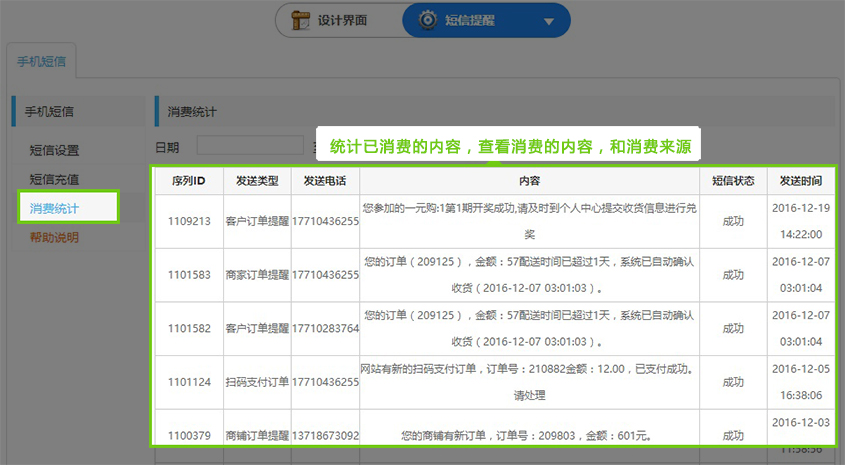
Task: Click the 发送类型 column header
Action: point(257,181)
